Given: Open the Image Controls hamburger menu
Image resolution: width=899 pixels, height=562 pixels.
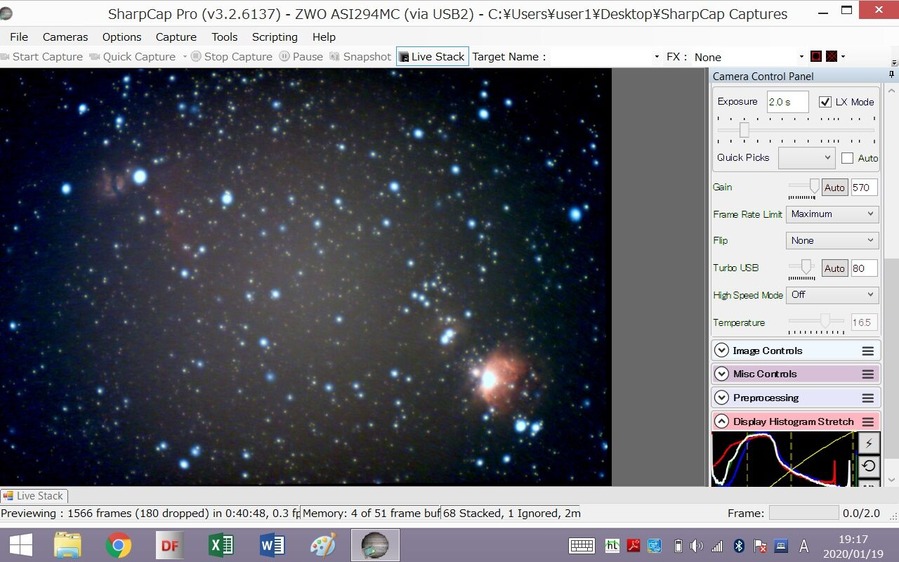Looking at the screenshot, I should (868, 350).
